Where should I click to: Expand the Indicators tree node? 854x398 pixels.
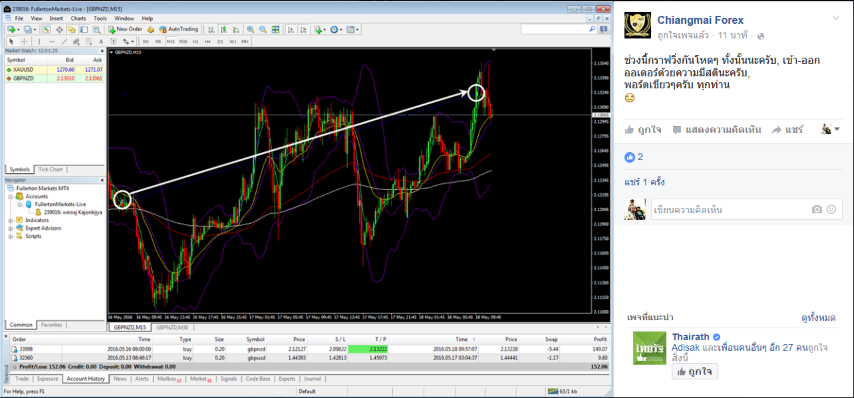coord(11,221)
